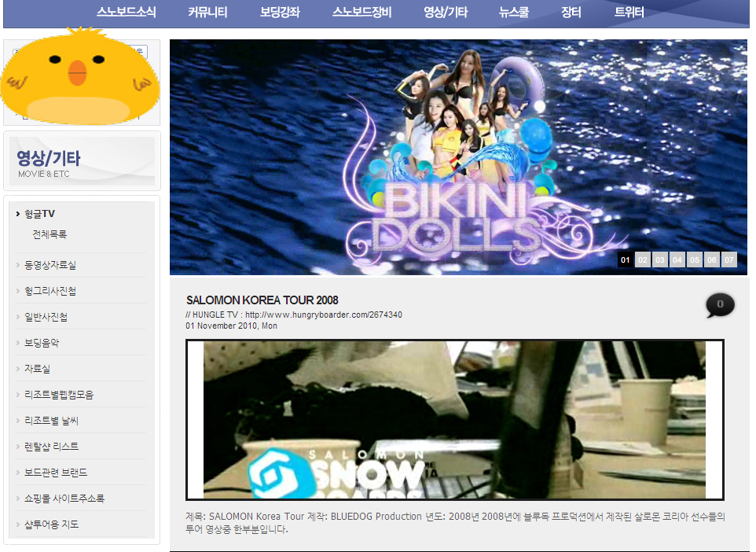Select banner slide 03
Screen dimensions: 756x552
[660, 259]
